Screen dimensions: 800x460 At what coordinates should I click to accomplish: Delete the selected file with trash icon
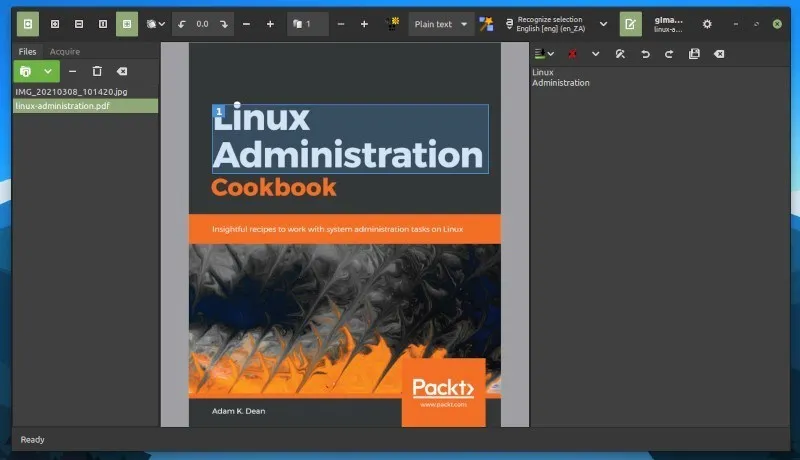pos(97,71)
